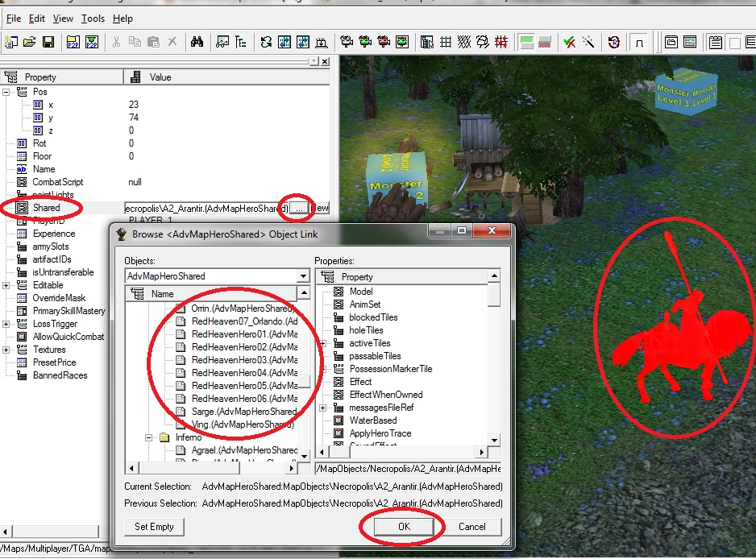Open the Tools menu
This screenshot has width=756, height=559.
click(93, 19)
